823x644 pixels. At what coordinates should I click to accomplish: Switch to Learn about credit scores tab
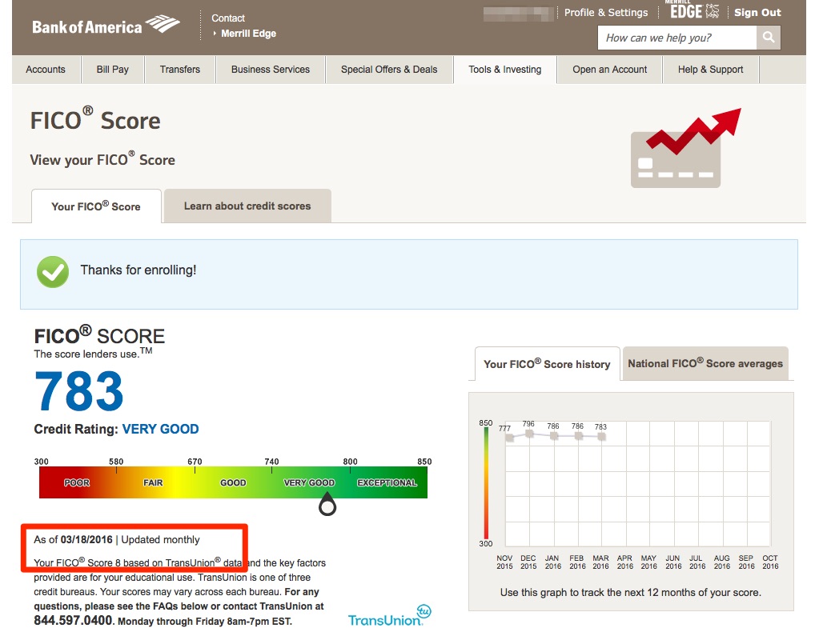(x=247, y=206)
